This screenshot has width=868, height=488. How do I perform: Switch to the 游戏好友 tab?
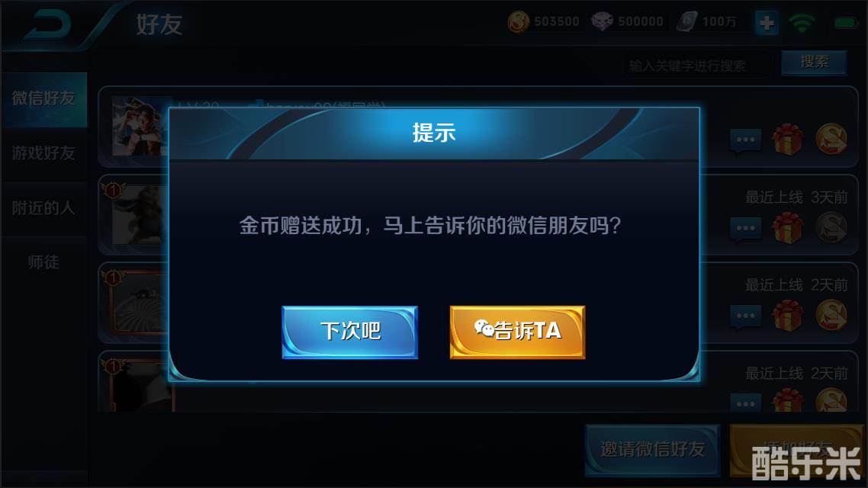click(x=43, y=153)
